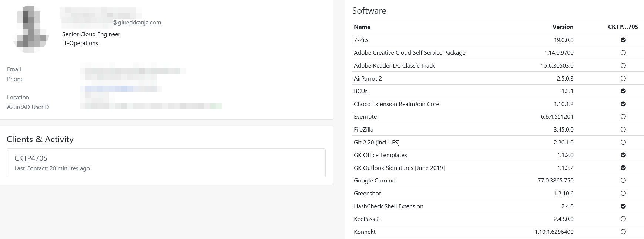644x239 pixels.
Task: Click the AzureAD UserID label
Action: tap(28, 107)
